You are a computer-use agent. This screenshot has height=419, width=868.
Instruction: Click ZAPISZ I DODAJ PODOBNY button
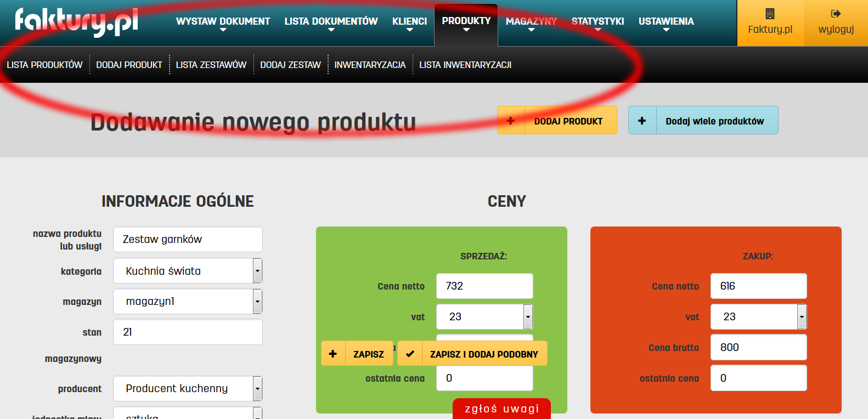tap(472, 354)
